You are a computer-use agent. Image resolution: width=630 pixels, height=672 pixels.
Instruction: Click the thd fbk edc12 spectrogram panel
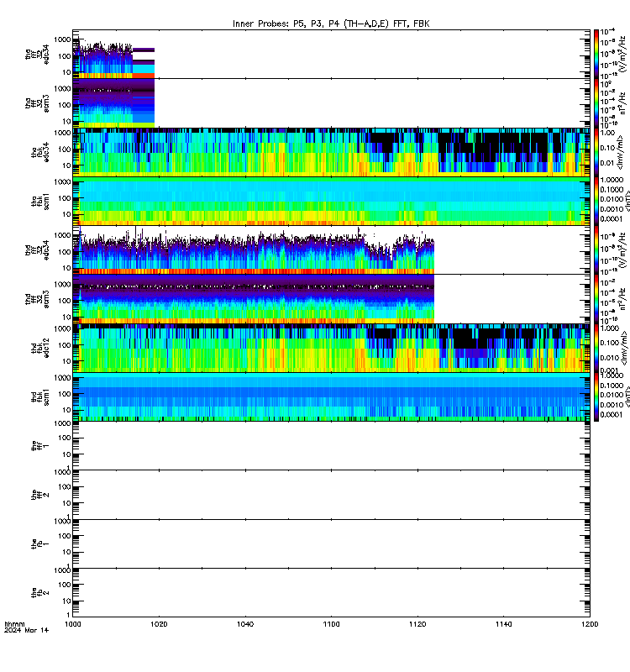[331, 348]
